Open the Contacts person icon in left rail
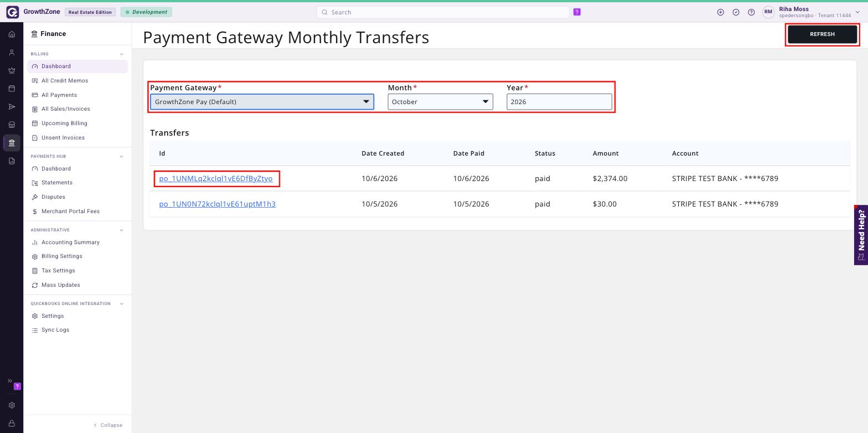This screenshot has width=868, height=433. [12, 53]
